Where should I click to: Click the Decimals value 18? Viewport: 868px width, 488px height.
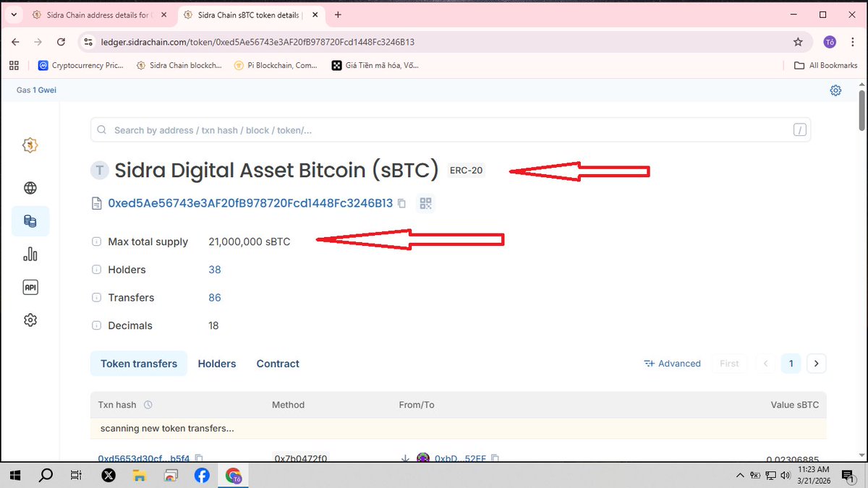click(x=213, y=326)
